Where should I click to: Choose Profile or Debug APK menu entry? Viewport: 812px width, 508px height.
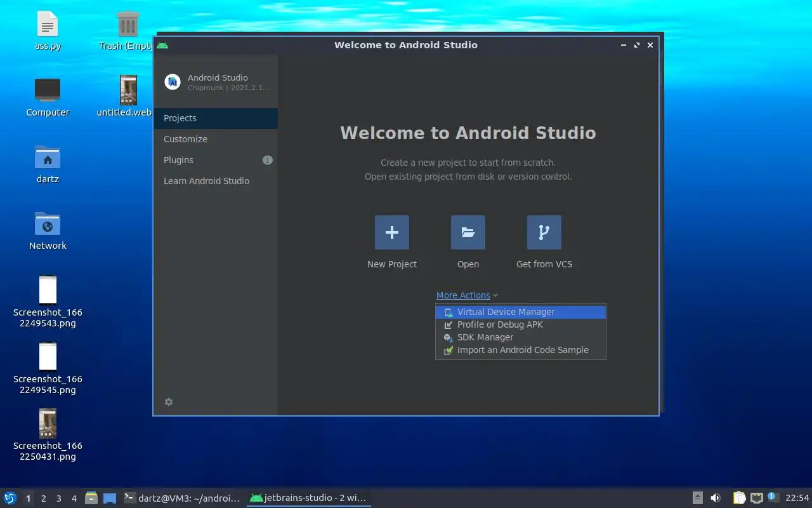coord(521,324)
